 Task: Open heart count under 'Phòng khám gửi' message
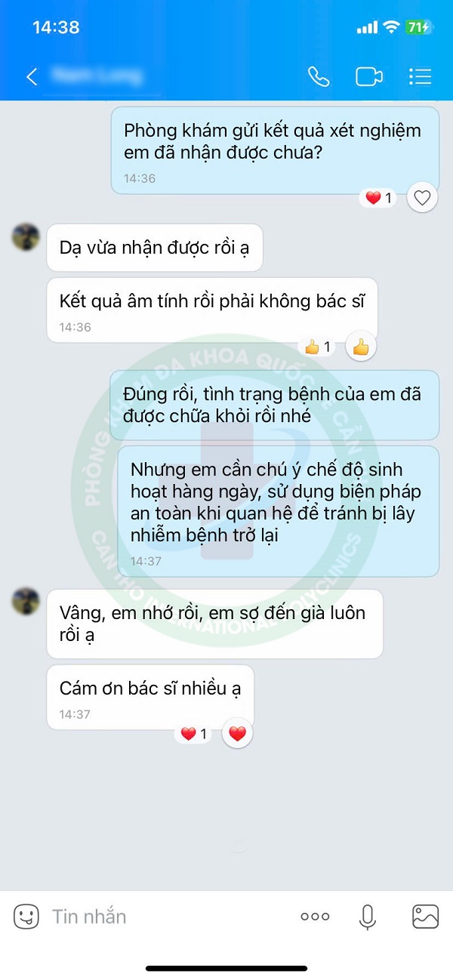pyautogui.click(x=379, y=199)
